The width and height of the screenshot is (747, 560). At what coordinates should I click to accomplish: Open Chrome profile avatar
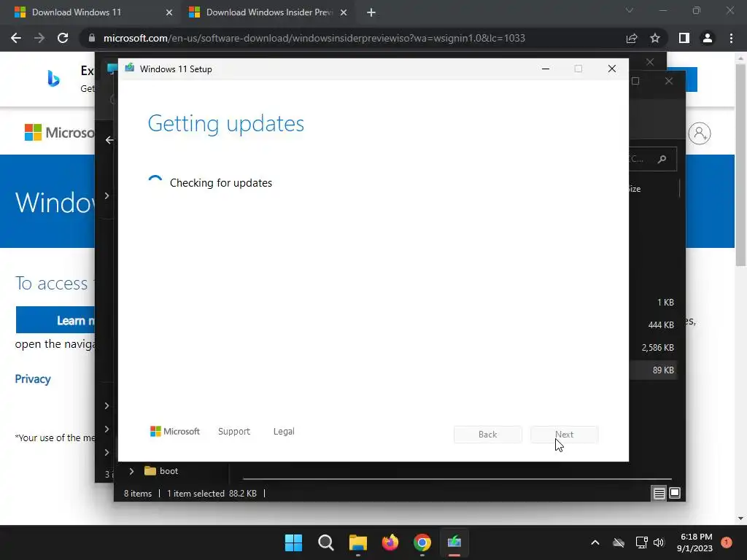(x=708, y=38)
